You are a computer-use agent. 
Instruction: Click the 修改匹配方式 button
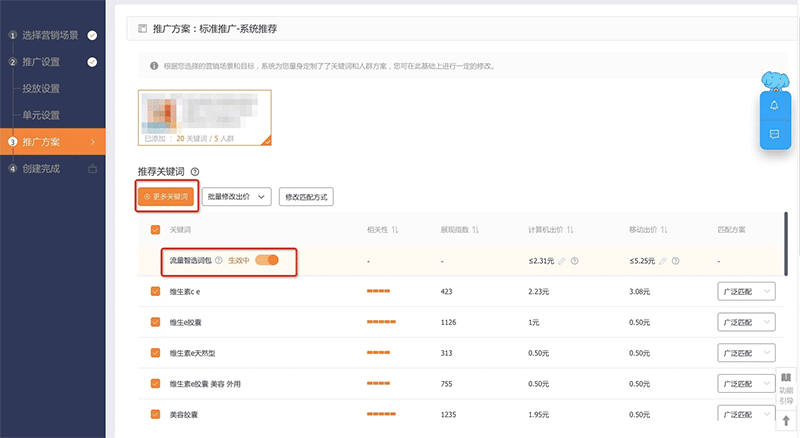pos(306,197)
